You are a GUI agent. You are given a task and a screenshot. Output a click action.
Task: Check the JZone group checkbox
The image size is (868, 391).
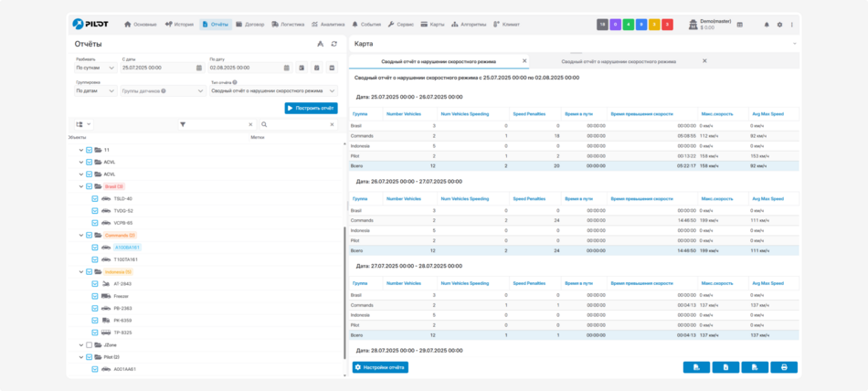89,345
